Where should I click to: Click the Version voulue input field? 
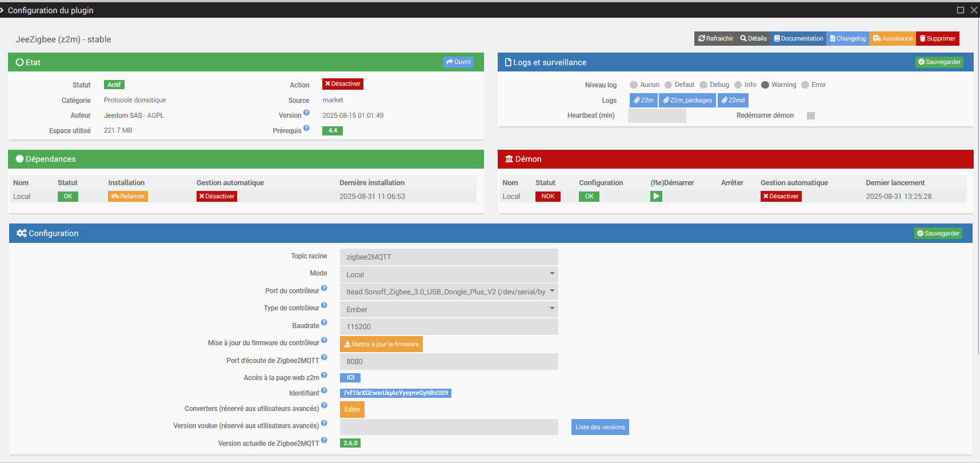click(x=449, y=427)
